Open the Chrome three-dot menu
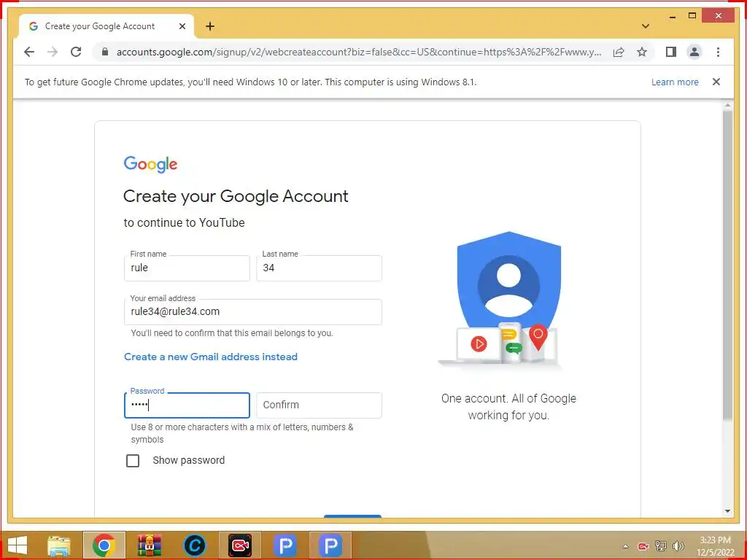This screenshot has width=747, height=560. (718, 52)
